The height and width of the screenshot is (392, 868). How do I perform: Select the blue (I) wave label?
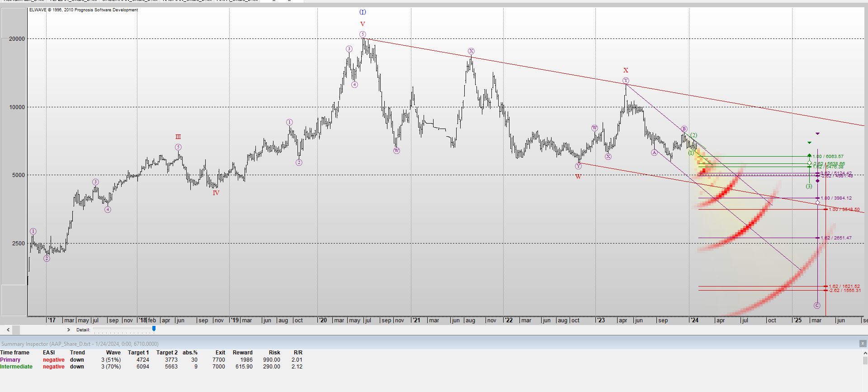[x=363, y=12]
